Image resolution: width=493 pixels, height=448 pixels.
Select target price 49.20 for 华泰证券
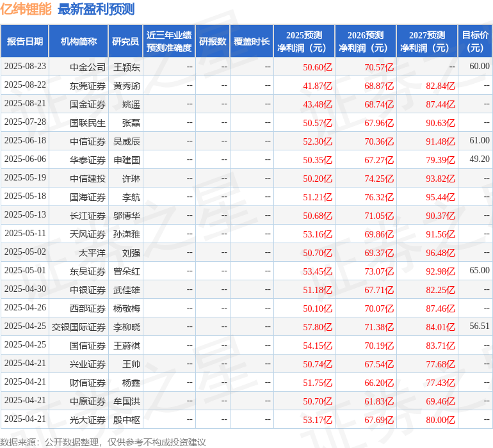coord(479,159)
